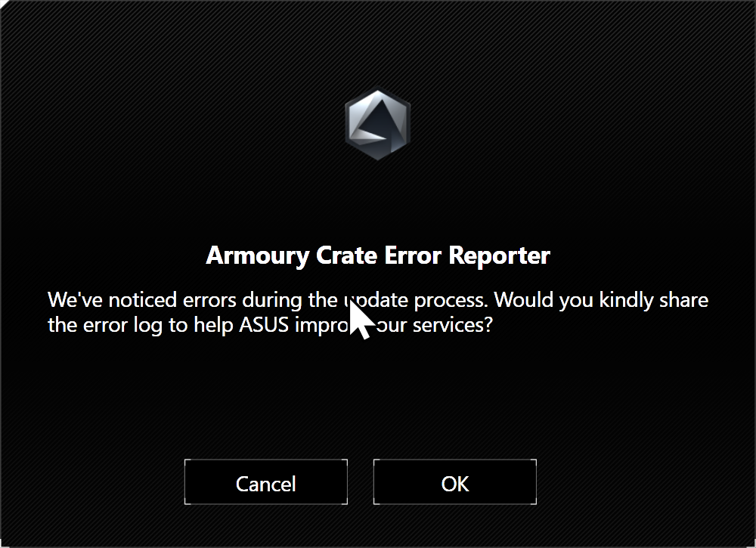Viewport: 756px width, 548px height.
Task: Click the word "kindly" in the message
Action: coord(626,300)
